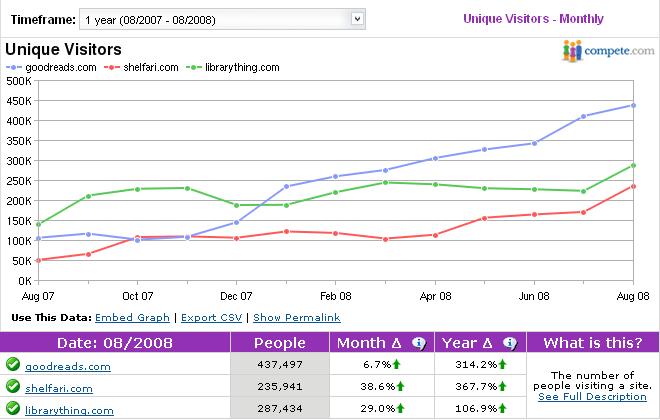Open the See Full Description link
The height and width of the screenshot is (420, 660).
pos(593,399)
